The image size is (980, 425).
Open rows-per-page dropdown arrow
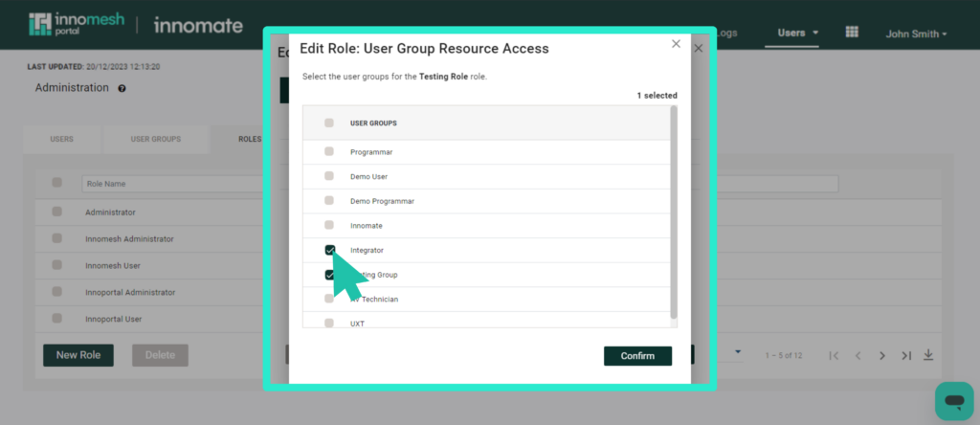click(x=738, y=352)
